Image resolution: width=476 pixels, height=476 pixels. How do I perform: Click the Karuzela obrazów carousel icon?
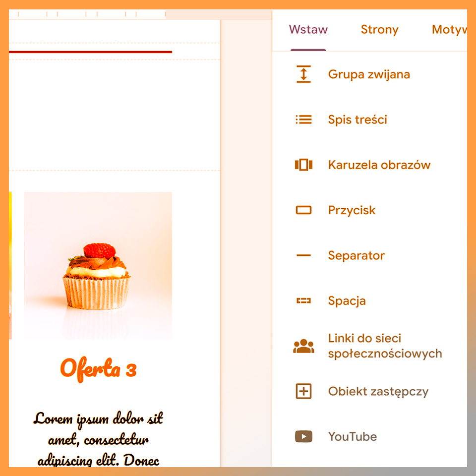click(303, 165)
